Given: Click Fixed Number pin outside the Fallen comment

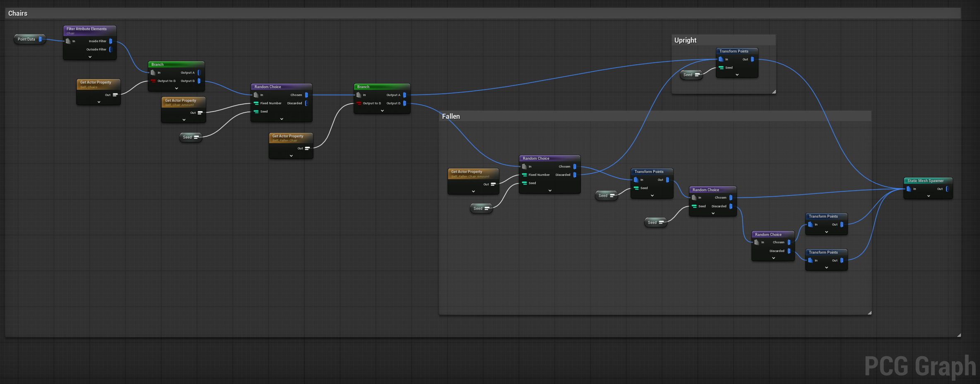Looking at the screenshot, I should (256, 103).
